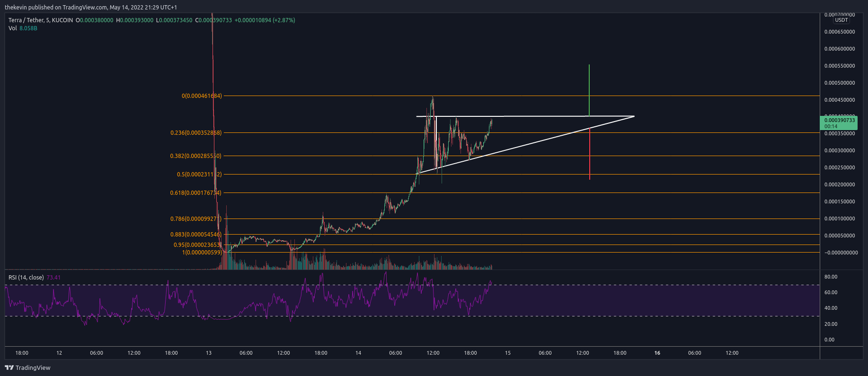The height and width of the screenshot is (376, 868).
Task: Click the 00:14 bar countdown timer
Action: click(831, 127)
